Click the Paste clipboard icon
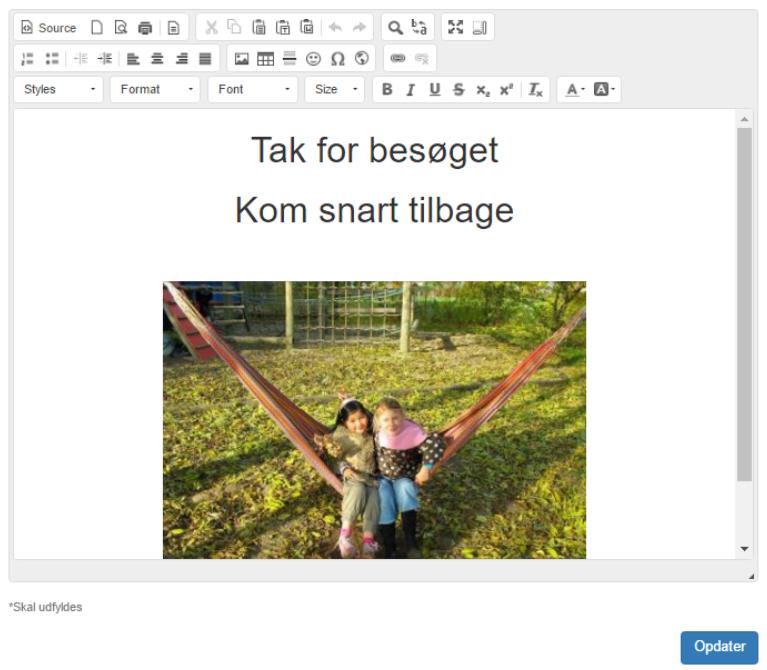Viewport: 767px width, 670px height. 259,27
